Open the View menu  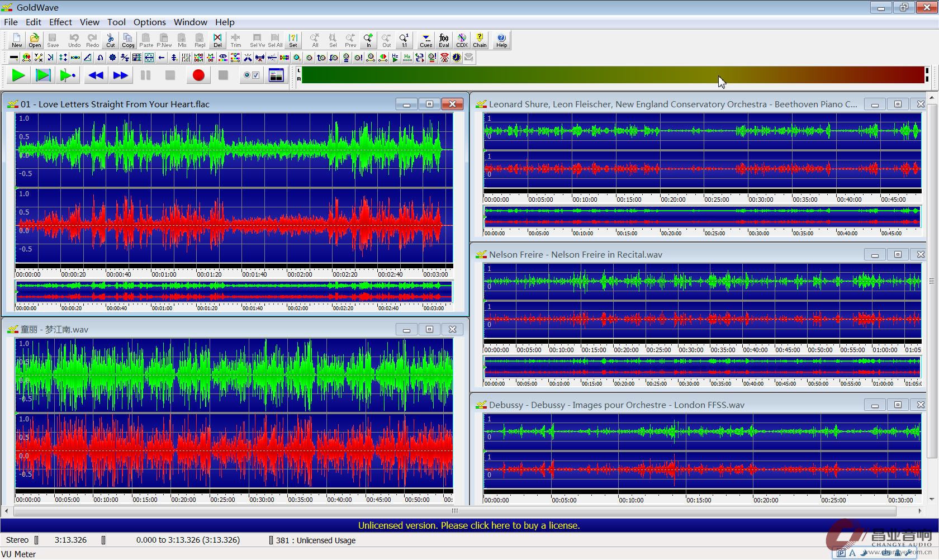click(x=89, y=22)
